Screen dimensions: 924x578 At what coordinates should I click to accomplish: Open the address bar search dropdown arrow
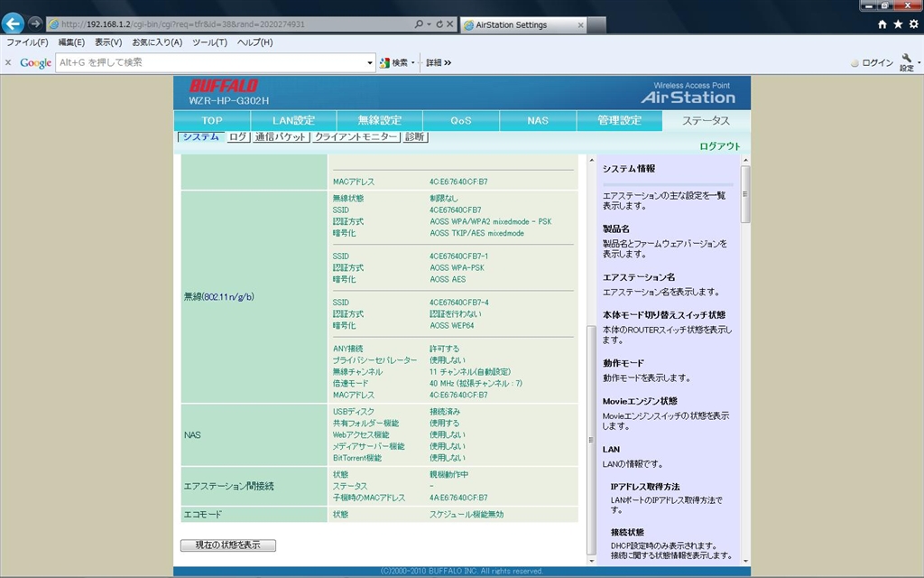click(x=428, y=24)
